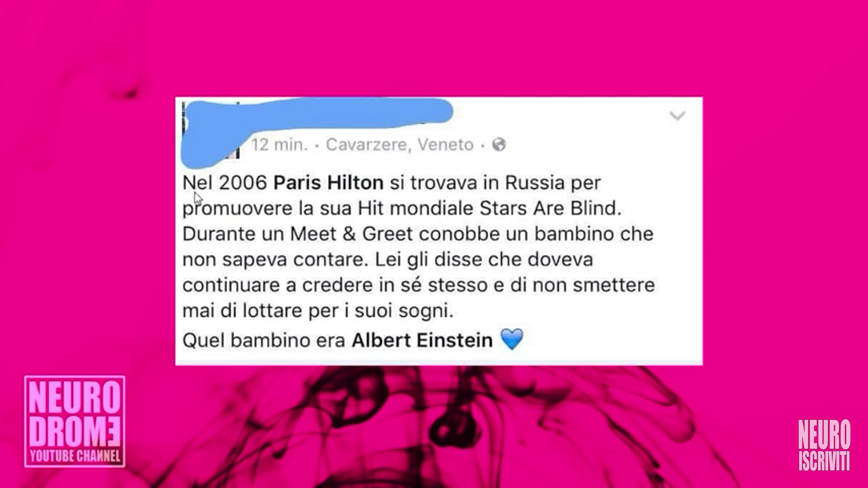
Task: Click the Meet & Greet text
Action: point(351,234)
